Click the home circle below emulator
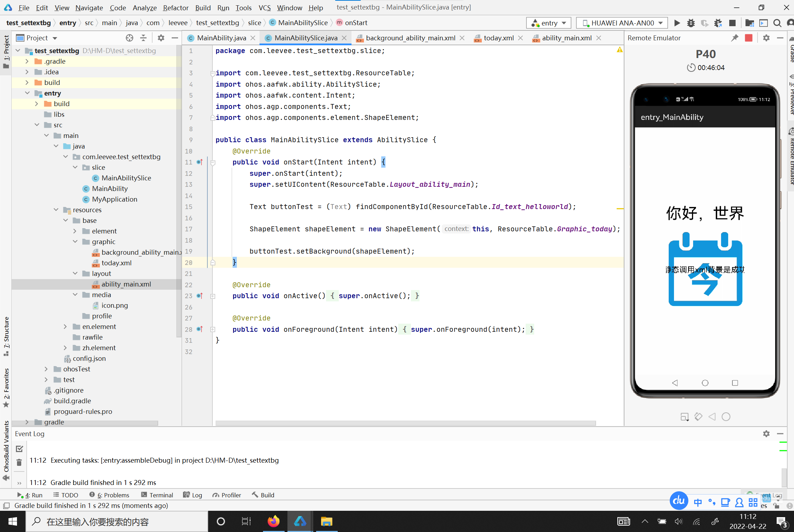The width and height of the screenshot is (794, 532). tap(726, 417)
